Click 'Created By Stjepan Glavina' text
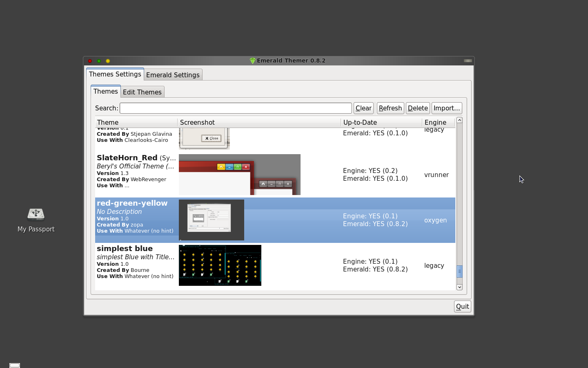588x368 pixels. (x=134, y=134)
